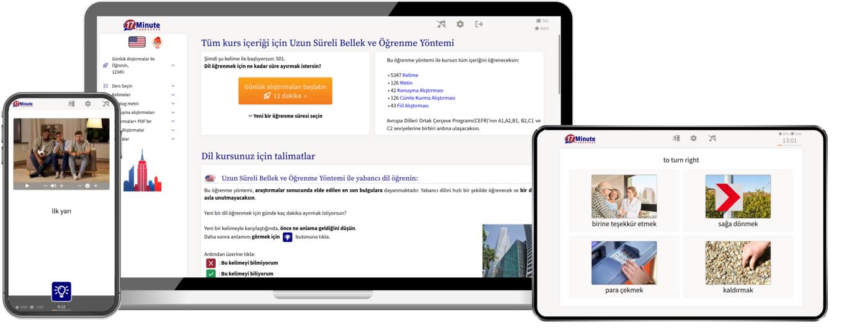This screenshot has width=868, height=330.
Task: Open the Ders Seçin menu item
Action: (122, 86)
